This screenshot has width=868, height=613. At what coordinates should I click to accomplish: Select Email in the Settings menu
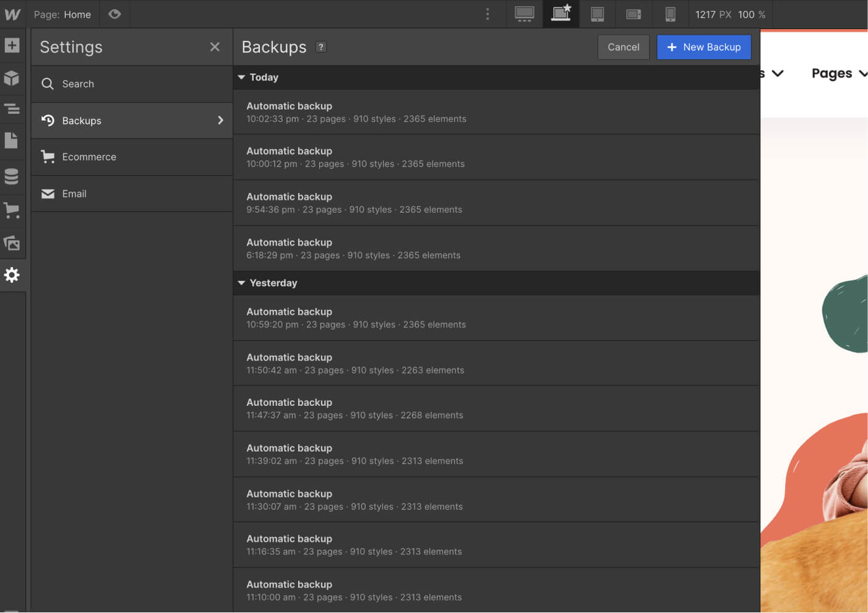click(74, 194)
